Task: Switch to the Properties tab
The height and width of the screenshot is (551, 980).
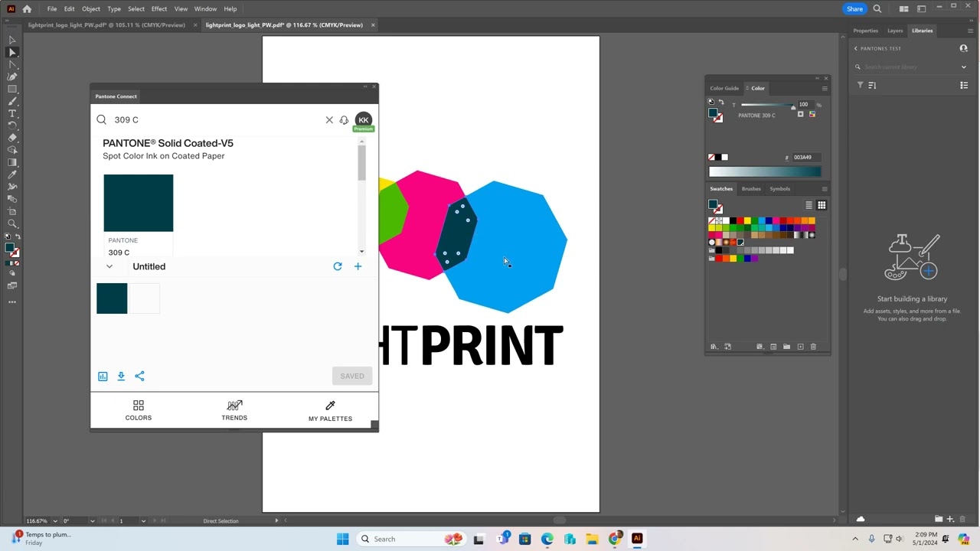Action: (x=866, y=31)
